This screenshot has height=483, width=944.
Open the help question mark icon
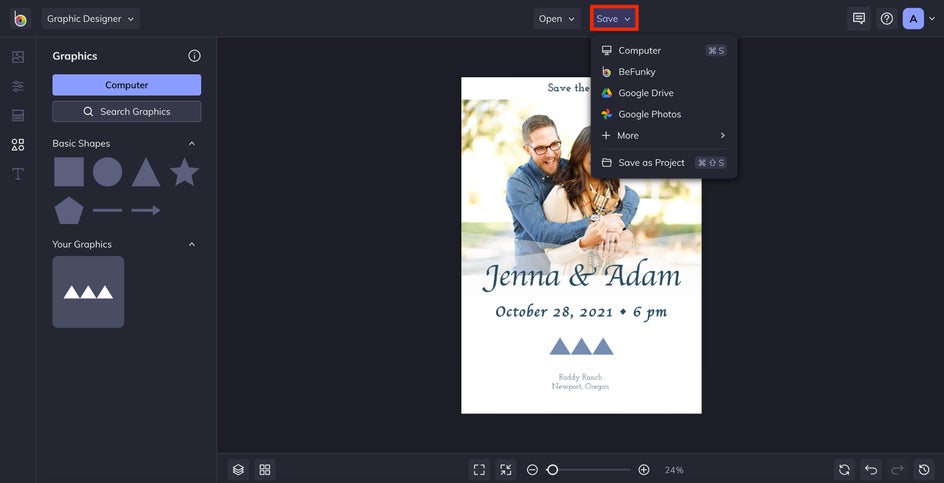pyautogui.click(x=886, y=19)
